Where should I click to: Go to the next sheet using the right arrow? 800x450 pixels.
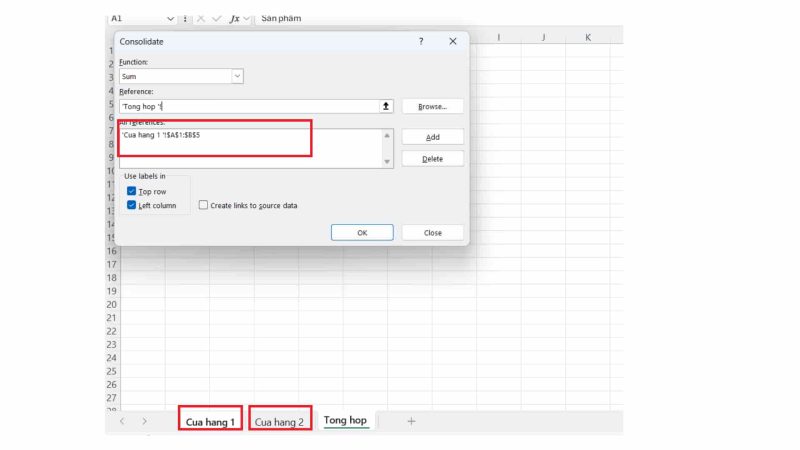click(144, 421)
